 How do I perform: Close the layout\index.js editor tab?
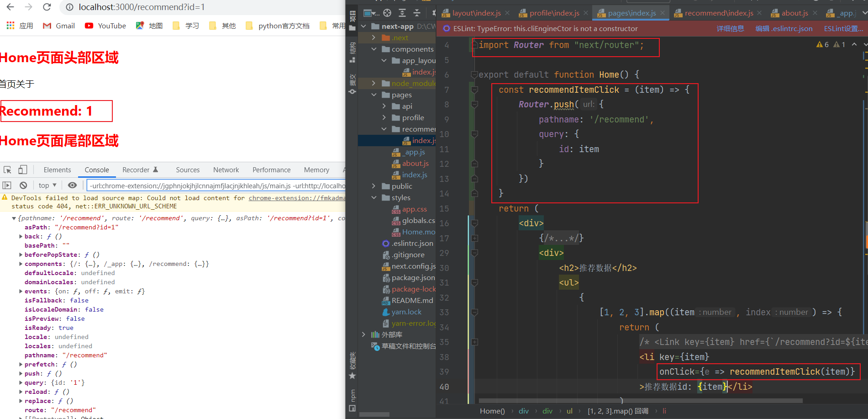point(507,13)
